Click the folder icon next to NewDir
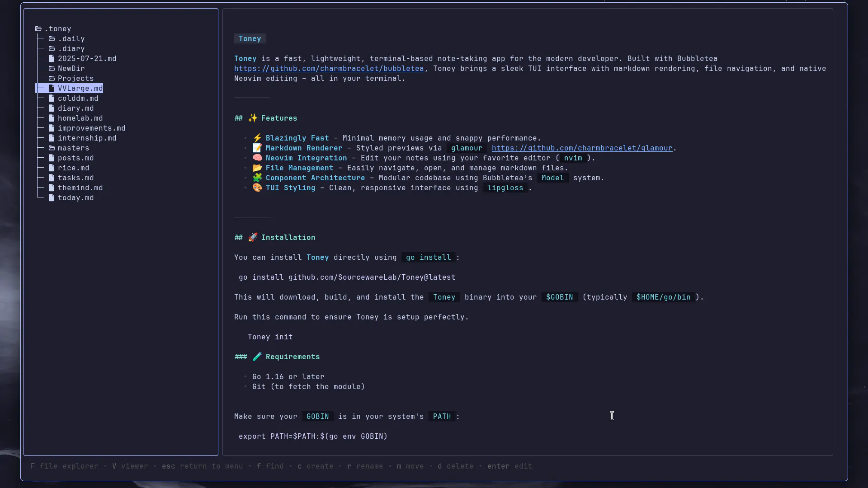 tap(52, 69)
